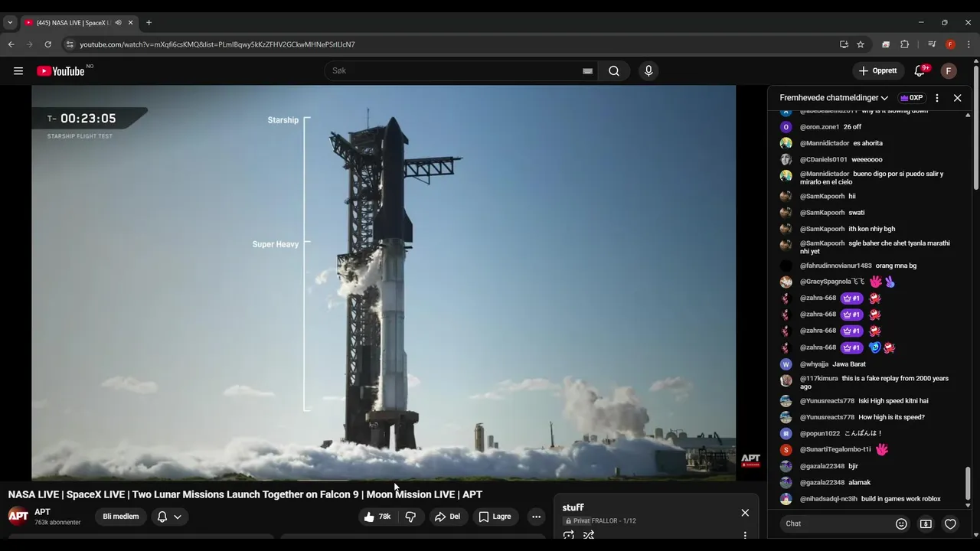
Task: Select the @oron.zone1 chat message
Action: click(x=871, y=127)
